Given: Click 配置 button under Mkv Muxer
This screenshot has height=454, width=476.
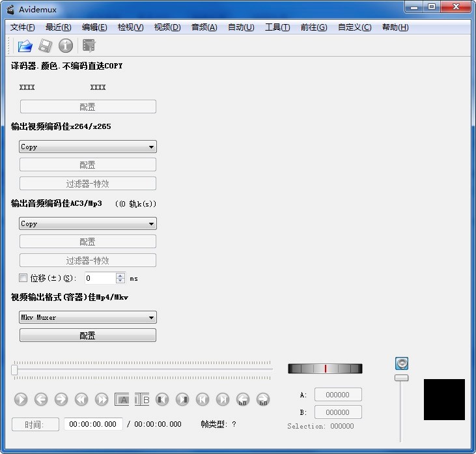Looking at the screenshot, I should point(88,335).
